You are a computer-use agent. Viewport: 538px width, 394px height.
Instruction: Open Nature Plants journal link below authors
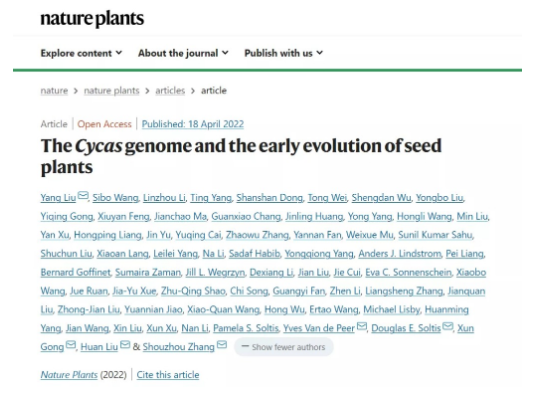pyautogui.click(x=69, y=375)
